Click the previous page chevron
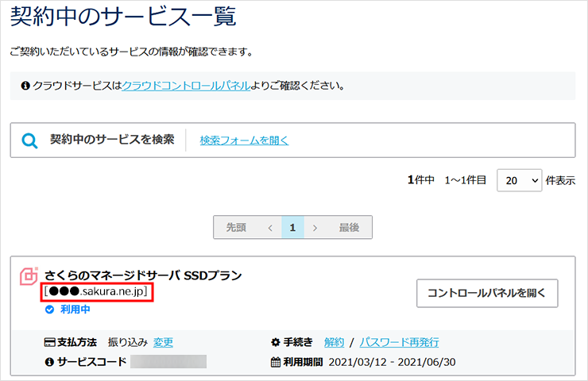 [x=270, y=227]
